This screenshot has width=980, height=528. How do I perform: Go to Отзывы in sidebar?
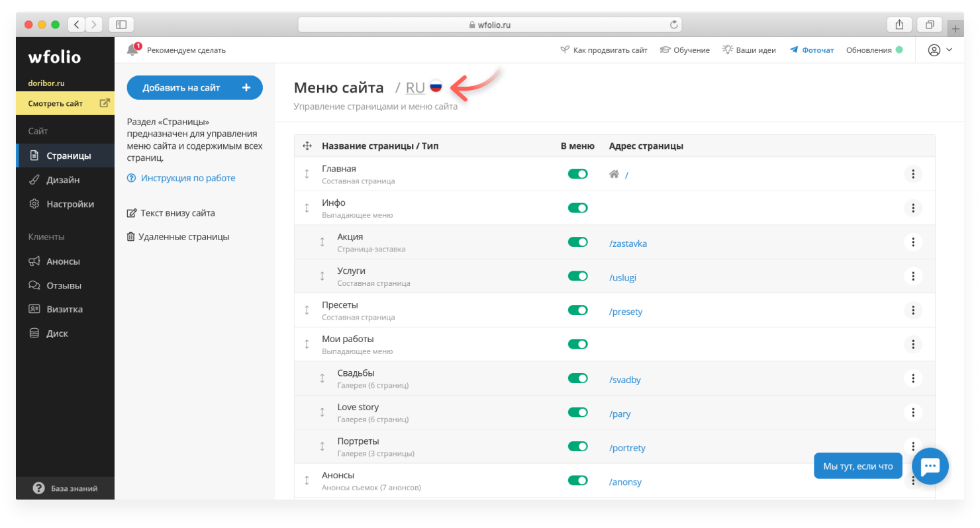click(64, 286)
